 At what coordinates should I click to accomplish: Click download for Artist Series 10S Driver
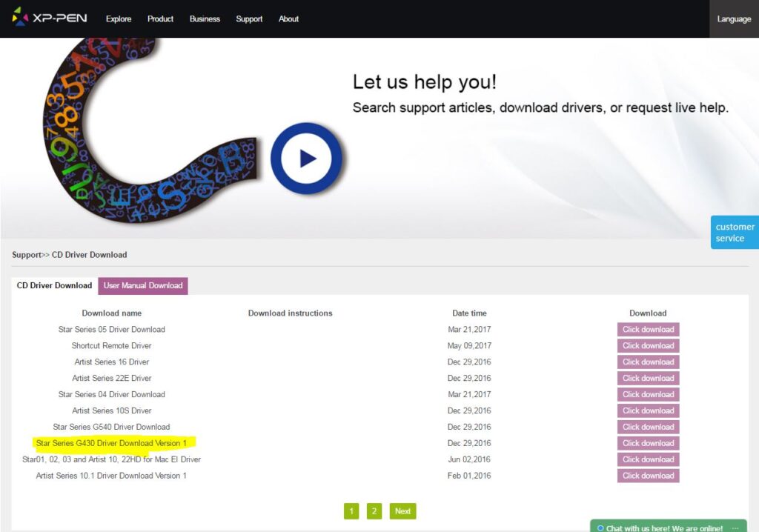coord(648,410)
